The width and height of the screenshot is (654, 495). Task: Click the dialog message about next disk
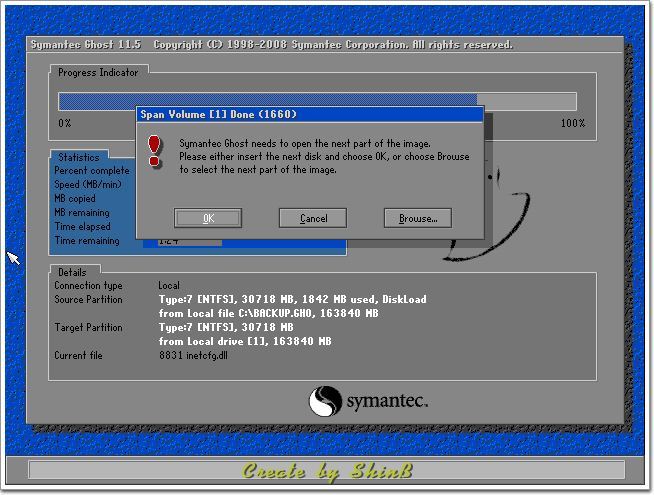(x=324, y=156)
